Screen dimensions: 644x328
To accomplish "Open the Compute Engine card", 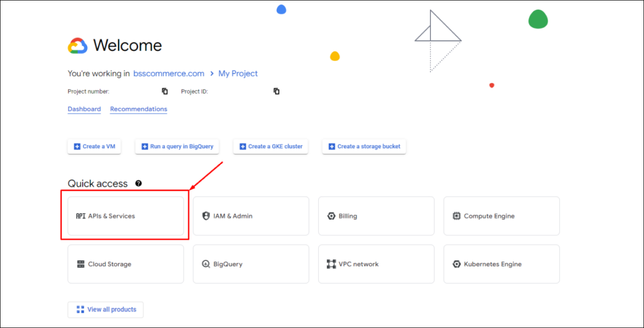I will [x=502, y=216].
